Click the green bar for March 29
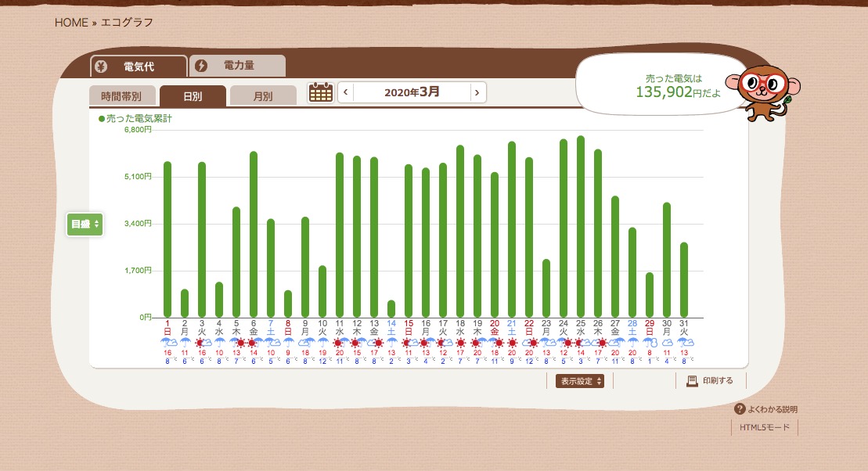 click(650, 295)
